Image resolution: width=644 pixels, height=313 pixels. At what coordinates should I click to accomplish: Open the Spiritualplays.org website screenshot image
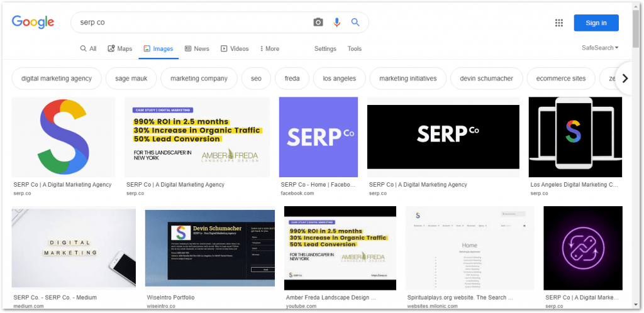[x=470, y=248]
